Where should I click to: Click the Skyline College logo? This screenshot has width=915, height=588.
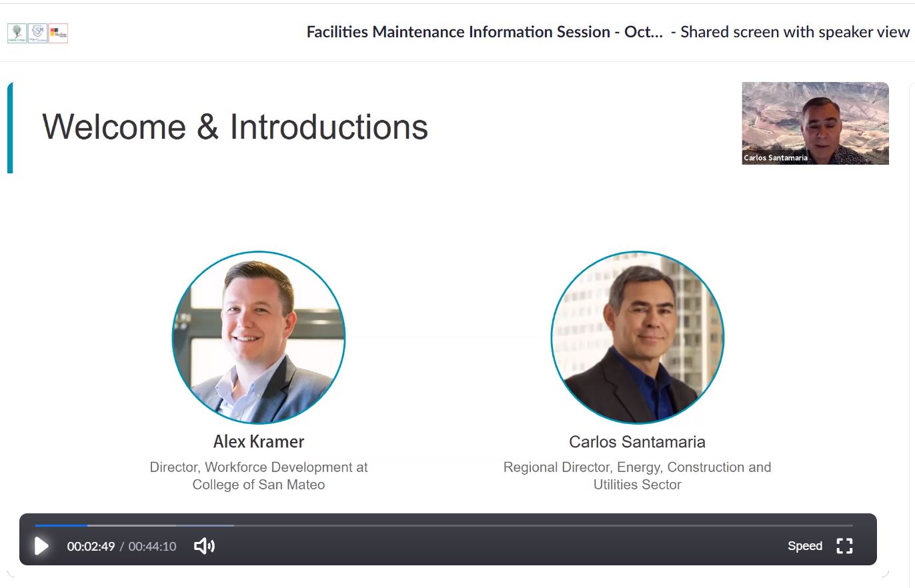[58, 33]
